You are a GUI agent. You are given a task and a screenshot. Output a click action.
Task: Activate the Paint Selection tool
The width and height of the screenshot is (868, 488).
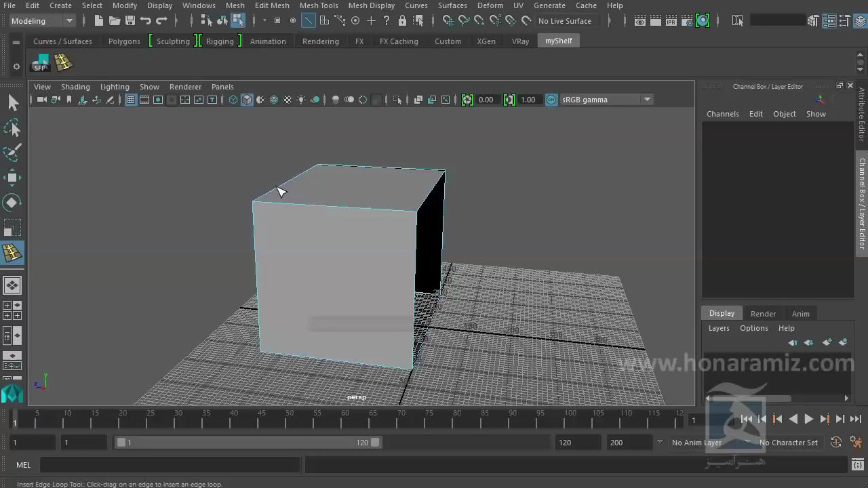[12, 152]
